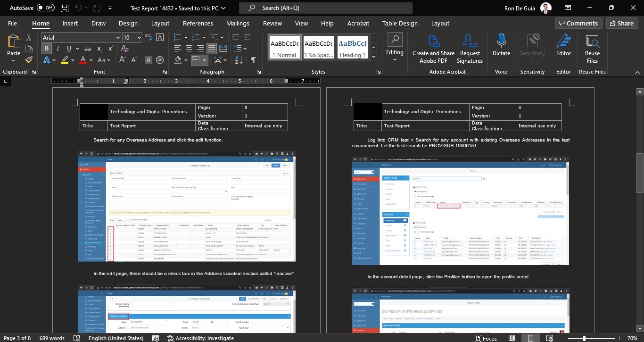Click the Shading paint bucket icon
This screenshot has width=644, height=342.
point(178,60)
